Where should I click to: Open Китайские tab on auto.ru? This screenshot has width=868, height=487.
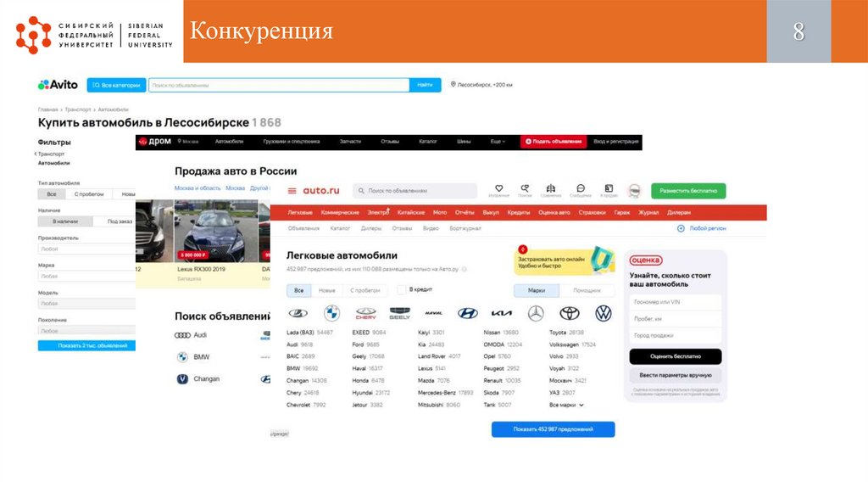click(411, 213)
